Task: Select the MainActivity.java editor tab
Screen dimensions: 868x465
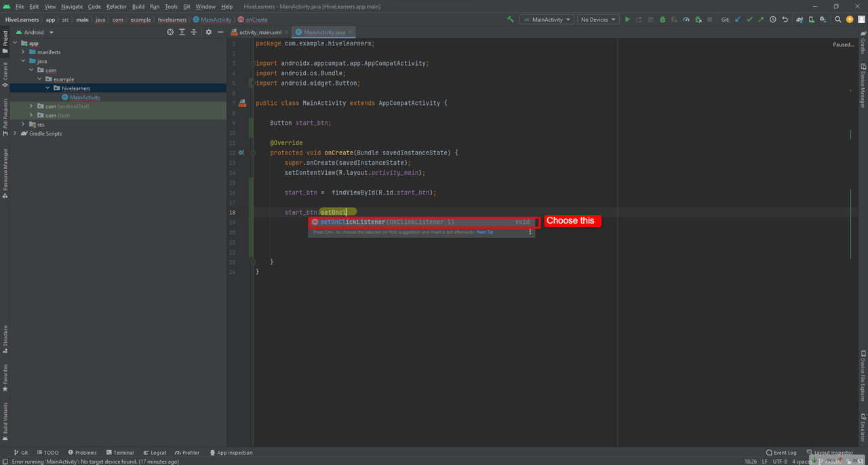Action: 325,32
